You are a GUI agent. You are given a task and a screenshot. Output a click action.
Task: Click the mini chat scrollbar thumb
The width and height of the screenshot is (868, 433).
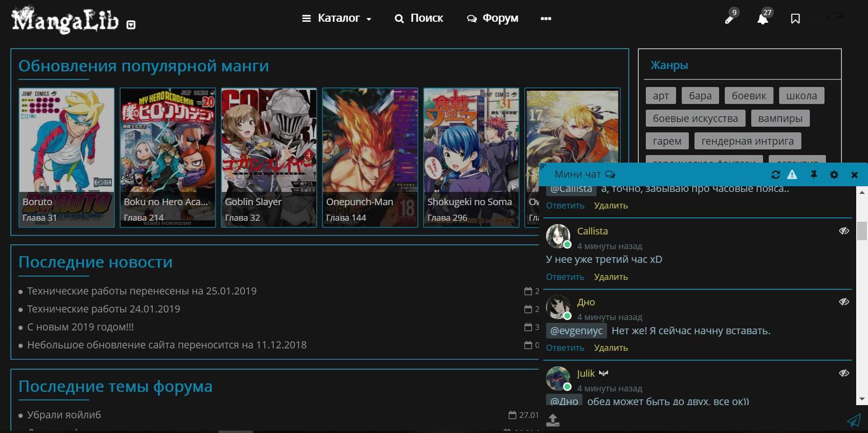[862, 231]
